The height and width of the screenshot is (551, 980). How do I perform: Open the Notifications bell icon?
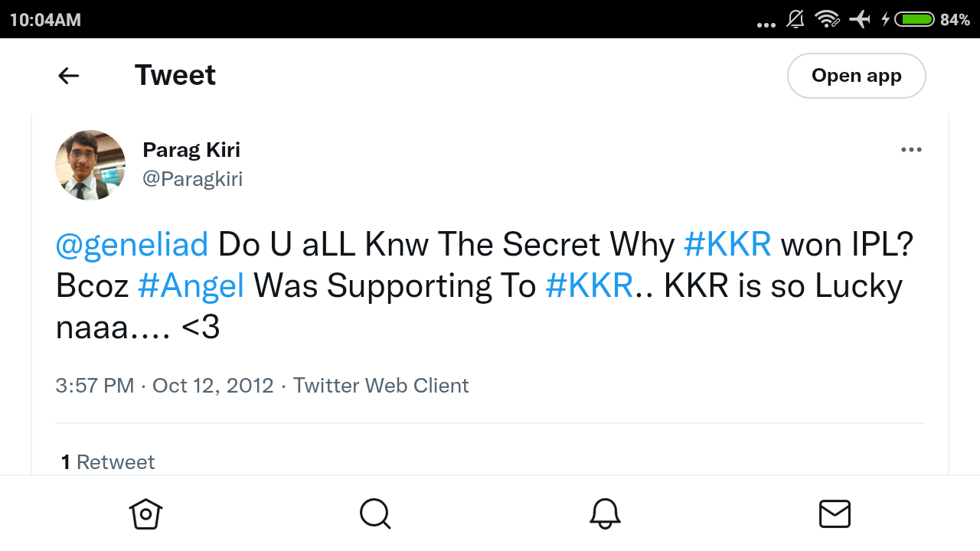coord(605,514)
